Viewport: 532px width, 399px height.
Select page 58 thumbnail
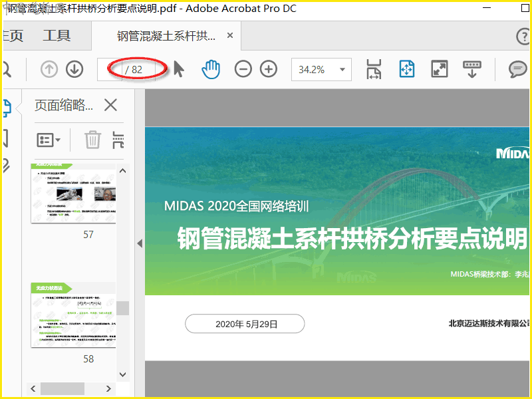tap(73, 315)
